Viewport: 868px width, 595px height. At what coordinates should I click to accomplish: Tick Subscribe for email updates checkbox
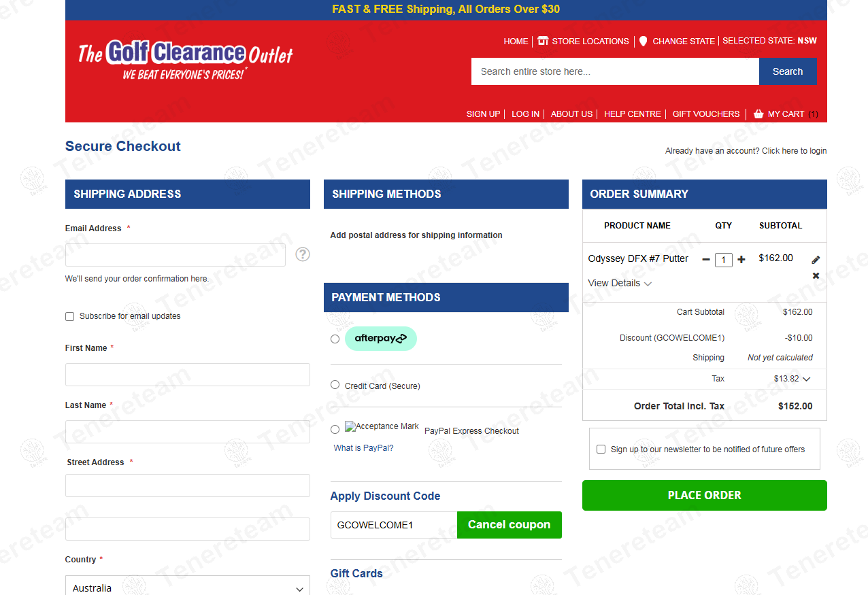(69, 316)
